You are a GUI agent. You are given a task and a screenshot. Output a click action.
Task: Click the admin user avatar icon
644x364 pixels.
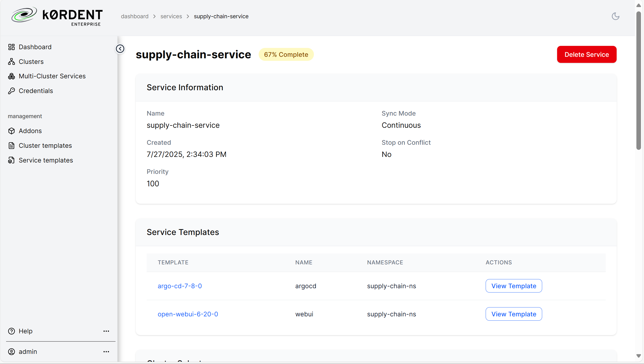click(x=11, y=352)
